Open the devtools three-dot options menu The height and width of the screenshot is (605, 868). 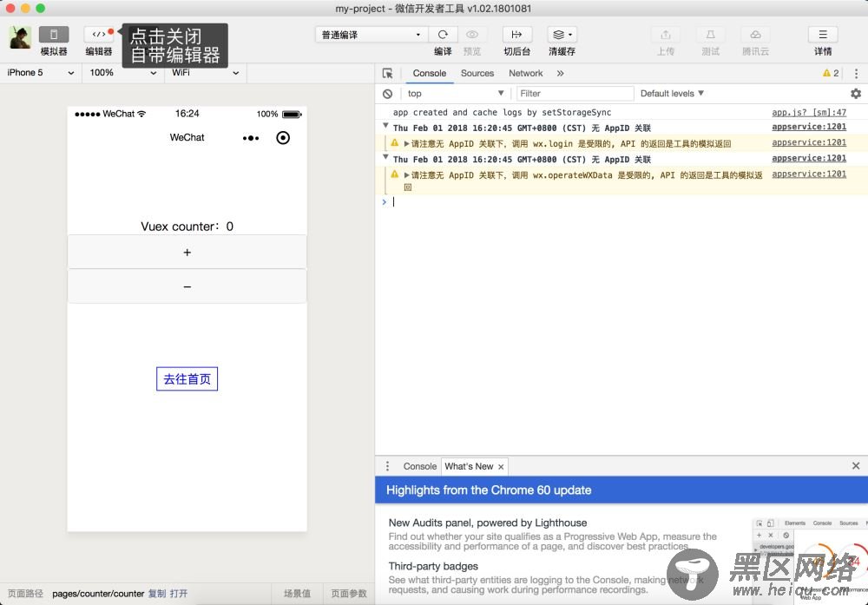[x=856, y=73]
